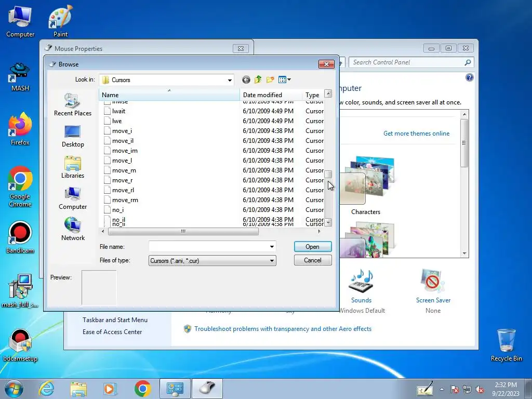Click the volume icon in system tray

(x=480, y=390)
